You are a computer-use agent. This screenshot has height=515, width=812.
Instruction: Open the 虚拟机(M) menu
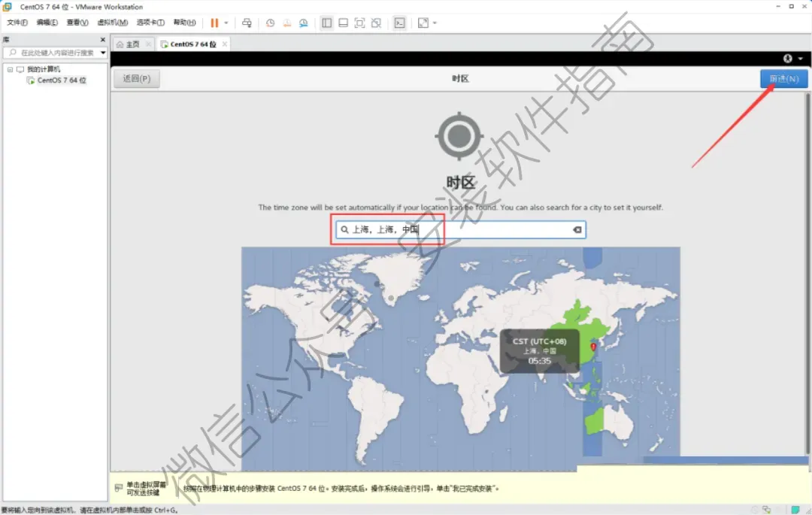112,23
